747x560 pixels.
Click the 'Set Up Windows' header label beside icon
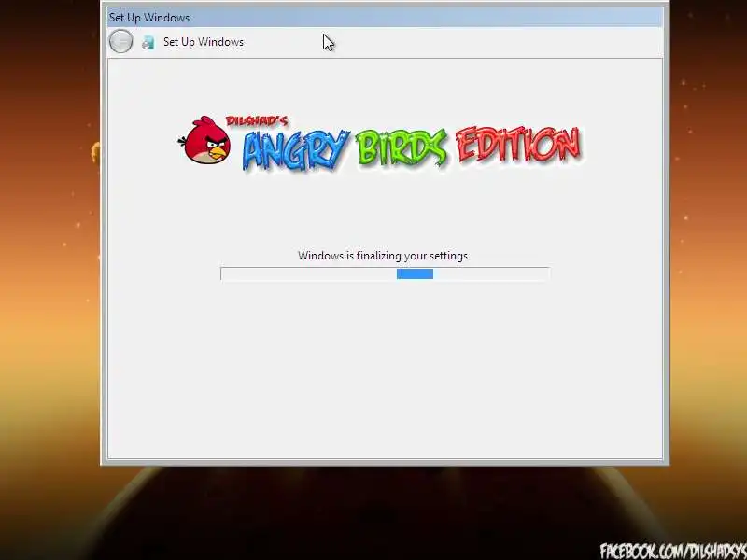point(204,42)
